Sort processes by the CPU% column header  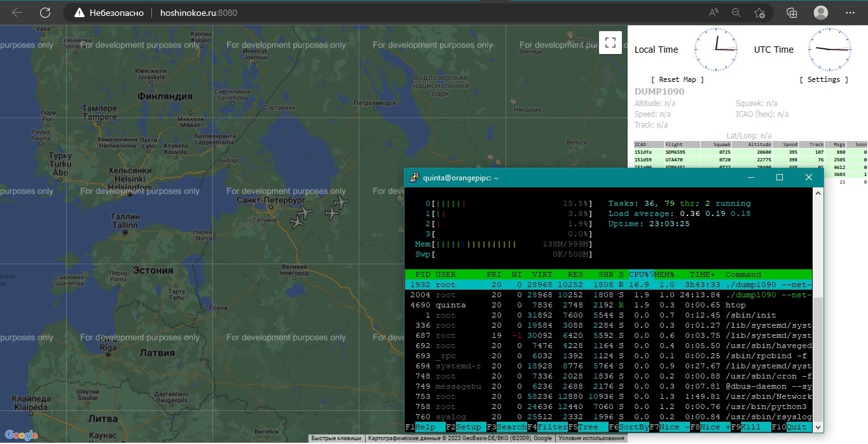[x=640, y=274]
